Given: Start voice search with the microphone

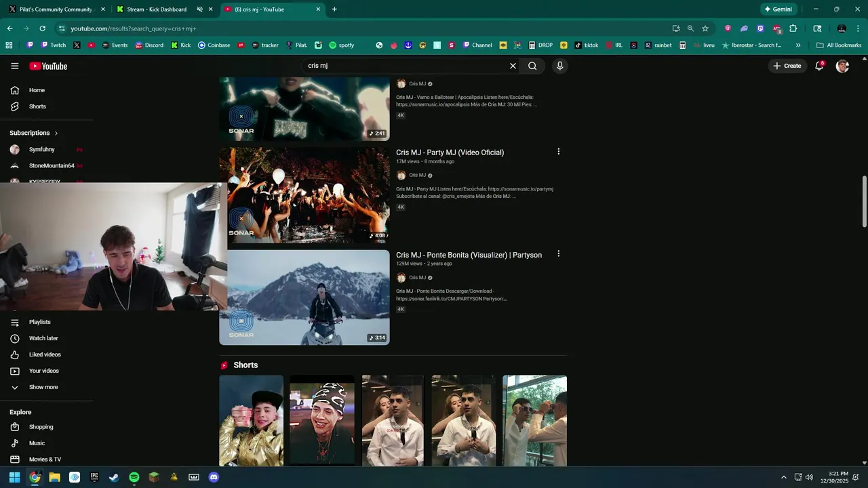Looking at the screenshot, I should 559,66.
